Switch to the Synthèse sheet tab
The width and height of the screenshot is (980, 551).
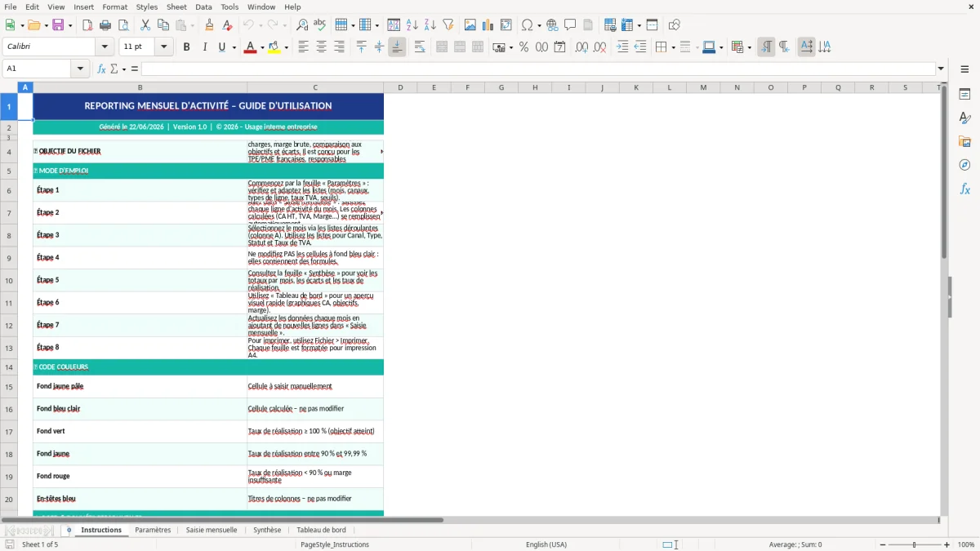(x=267, y=530)
